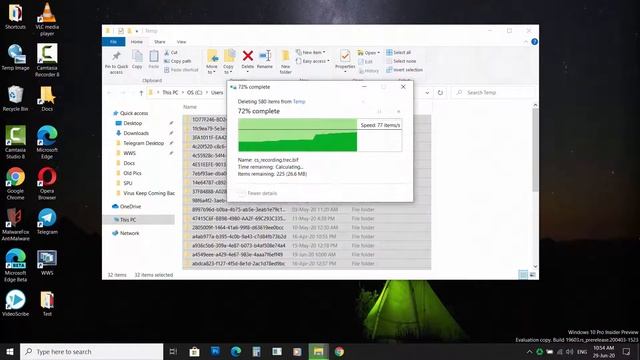Click the green delete progress graph

pos(320,135)
